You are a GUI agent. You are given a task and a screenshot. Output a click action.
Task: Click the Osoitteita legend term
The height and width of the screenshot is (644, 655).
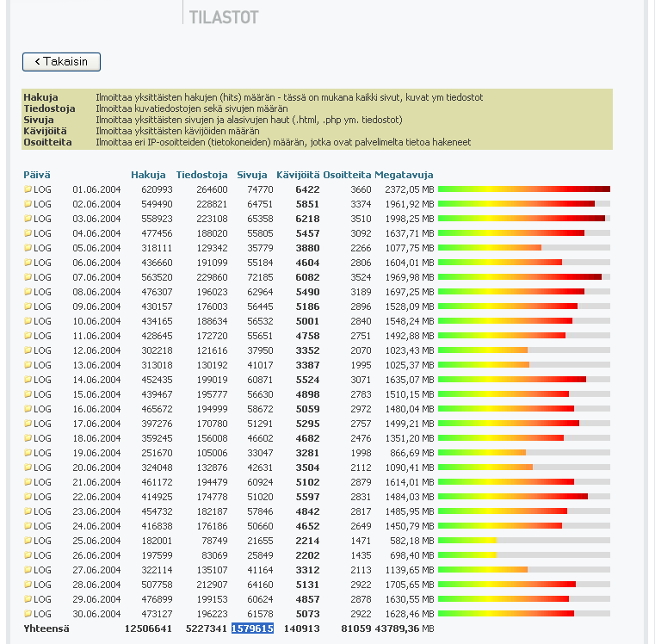coord(47,142)
